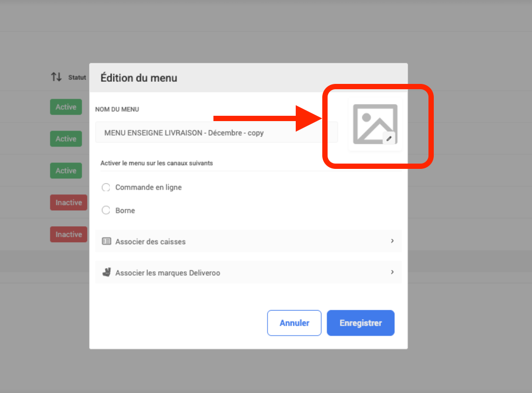
Task: Click the first red Inactive status badge
Action: pyautogui.click(x=68, y=203)
